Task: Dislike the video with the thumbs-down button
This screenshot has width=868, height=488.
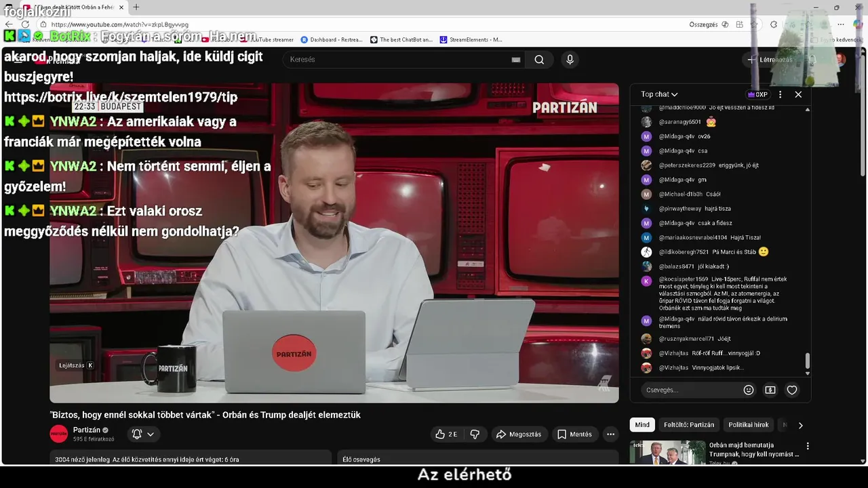Action: tap(475, 434)
